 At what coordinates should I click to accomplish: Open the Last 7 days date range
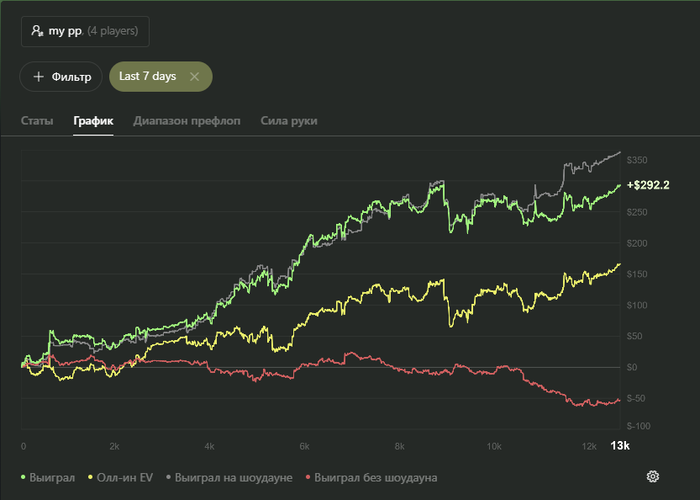click(145, 76)
